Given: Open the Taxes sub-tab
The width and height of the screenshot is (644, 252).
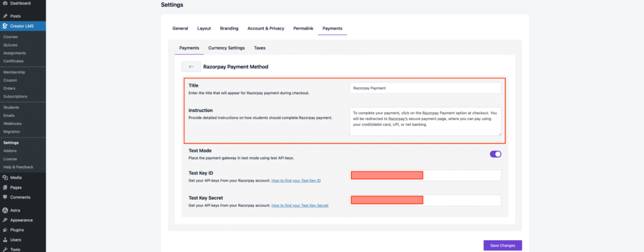Looking at the screenshot, I should click(259, 48).
